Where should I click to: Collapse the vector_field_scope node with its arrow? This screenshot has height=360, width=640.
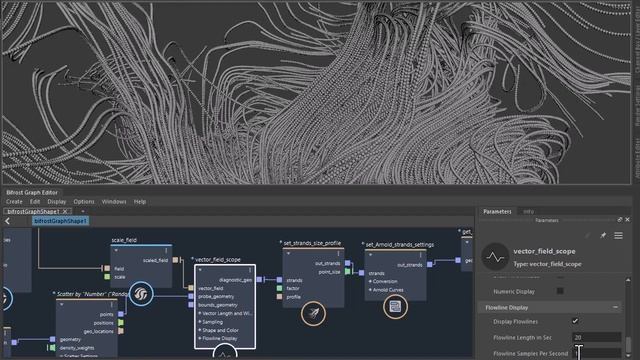200,270
